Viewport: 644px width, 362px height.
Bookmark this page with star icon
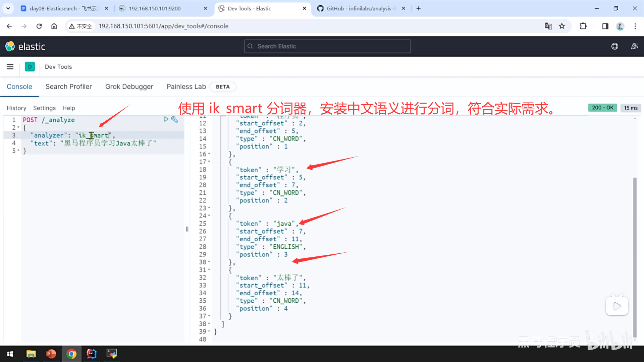coord(562,26)
